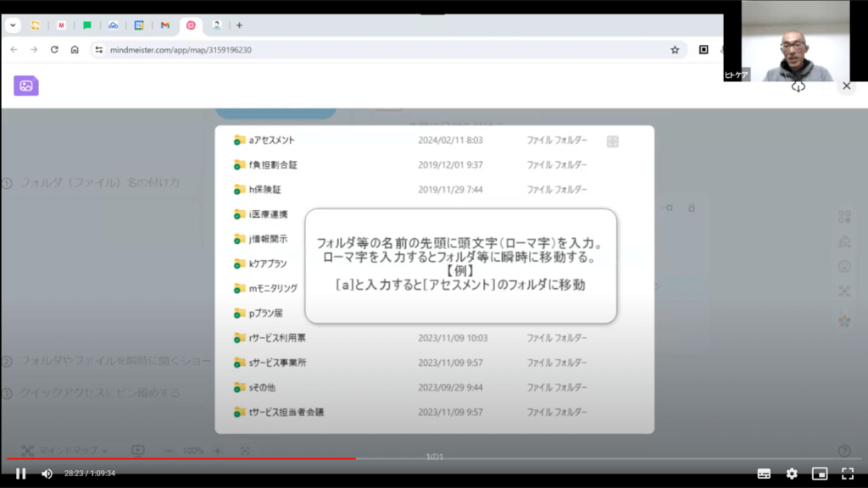Open video player settings gear
Image resolution: width=868 pixels, height=488 pixels.
pos(792,473)
